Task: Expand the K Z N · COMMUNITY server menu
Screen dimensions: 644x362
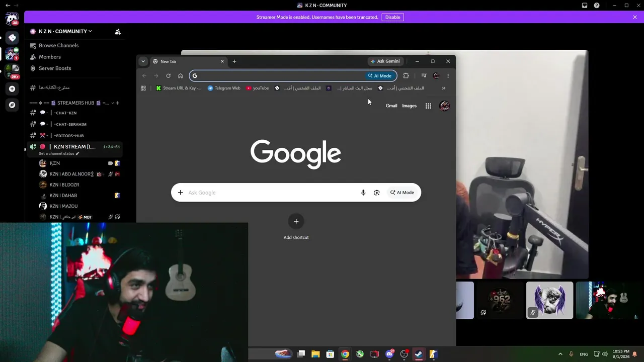Action: click(65, 31)
